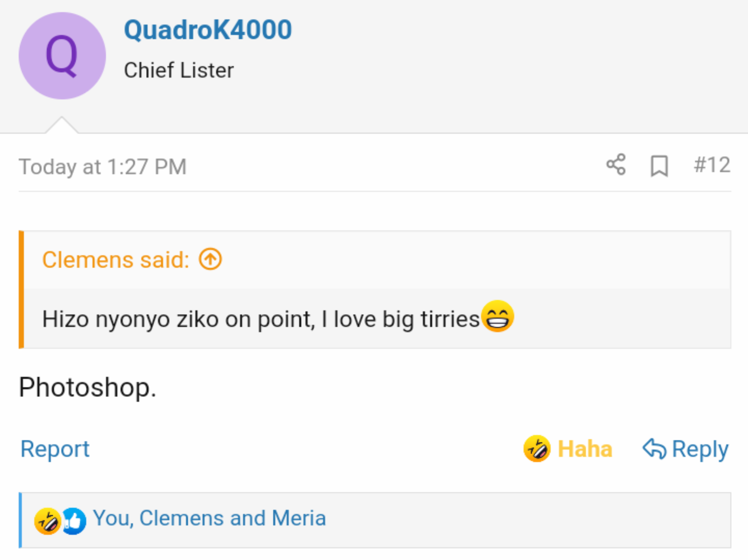Click the Haha laughing emoji reaction icon
Viewport: 748px width, 560px height.
pyautogui.click(x=537, y=449)
